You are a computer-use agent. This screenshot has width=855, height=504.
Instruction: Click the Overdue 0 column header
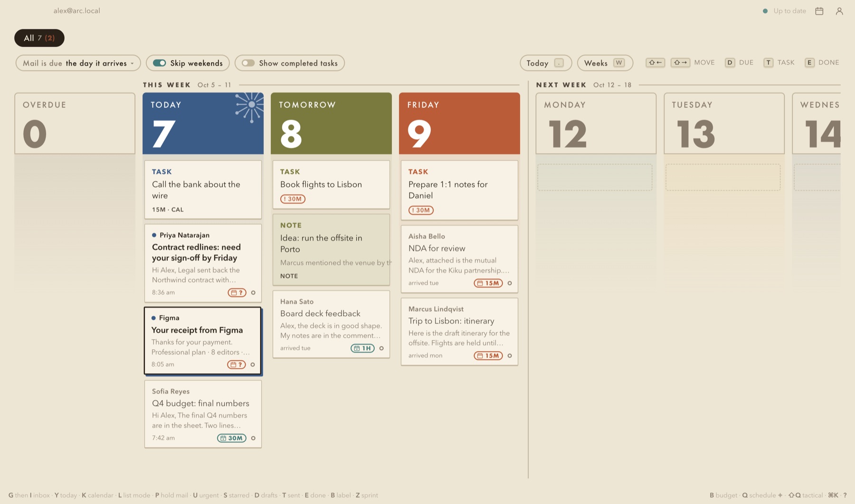click(75, 123)
